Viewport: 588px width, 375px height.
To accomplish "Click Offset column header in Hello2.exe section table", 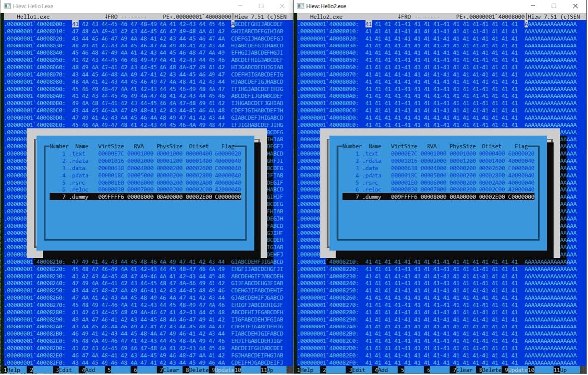I will click(x=491, y=146).
